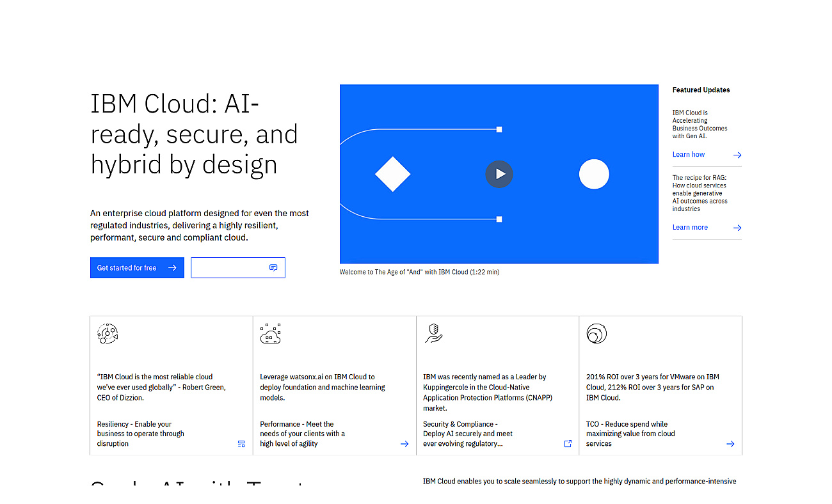The width and height of the screenshot is (832, 504).
Task: Click the white diamond shape in video
Action: 392,174
